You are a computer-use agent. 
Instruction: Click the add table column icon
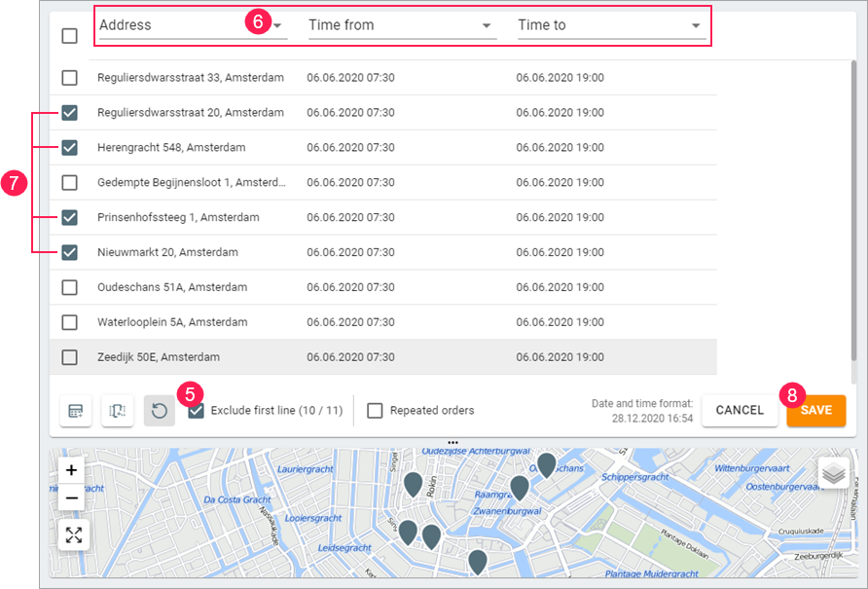(x=75, y=411)
